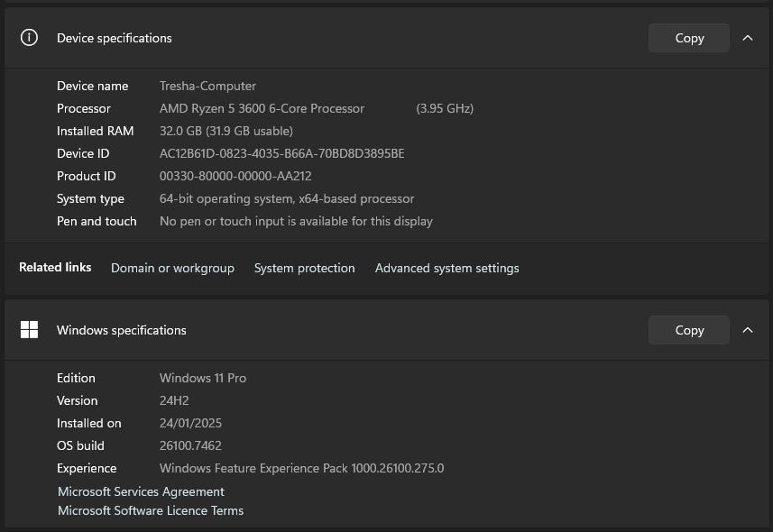Viewport: 773px width, 532px height.
Task: Open the Microsoft Services Agreement
Action: pos(141,491)
